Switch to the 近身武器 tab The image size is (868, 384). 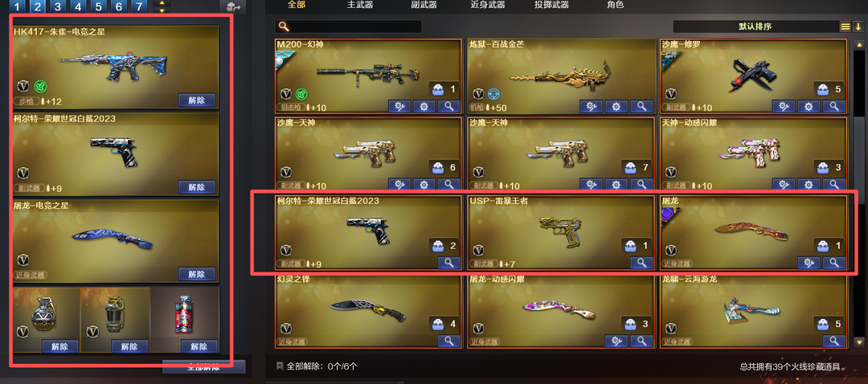(x=487, y=5)
